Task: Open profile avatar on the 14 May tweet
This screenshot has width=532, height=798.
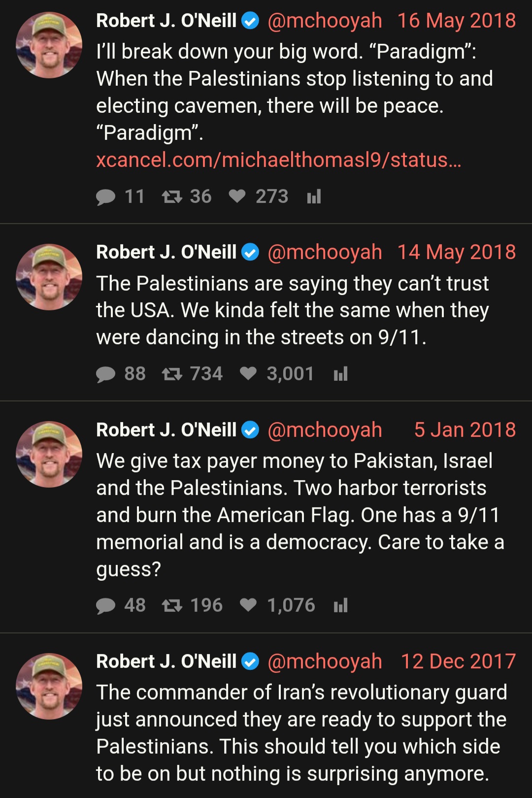Action: point(49,277)
